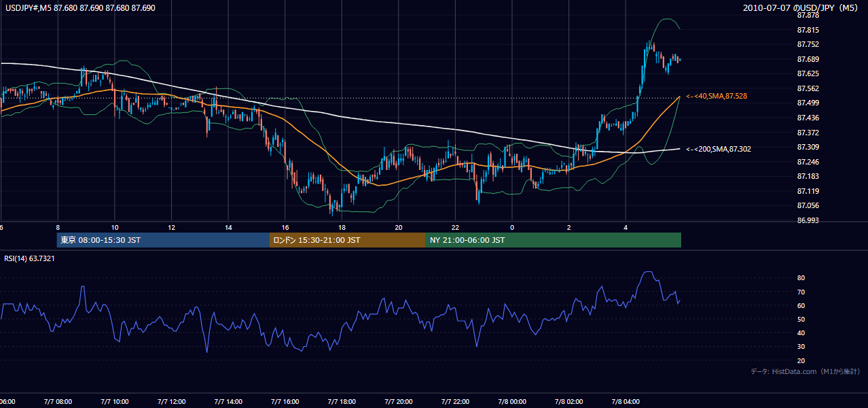Image resolution: width=868 pixels, height=408 pixels.
Task: Click the 87.499 price axis label
Action: 808,103
